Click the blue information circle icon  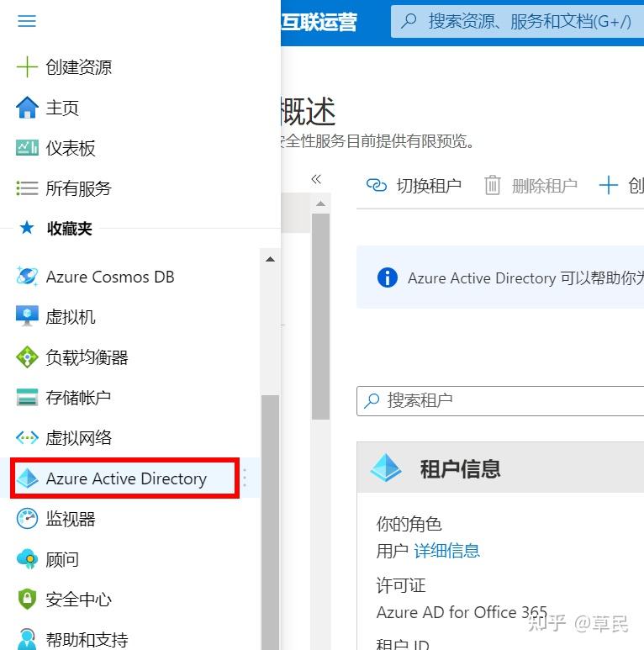[387, 277]
